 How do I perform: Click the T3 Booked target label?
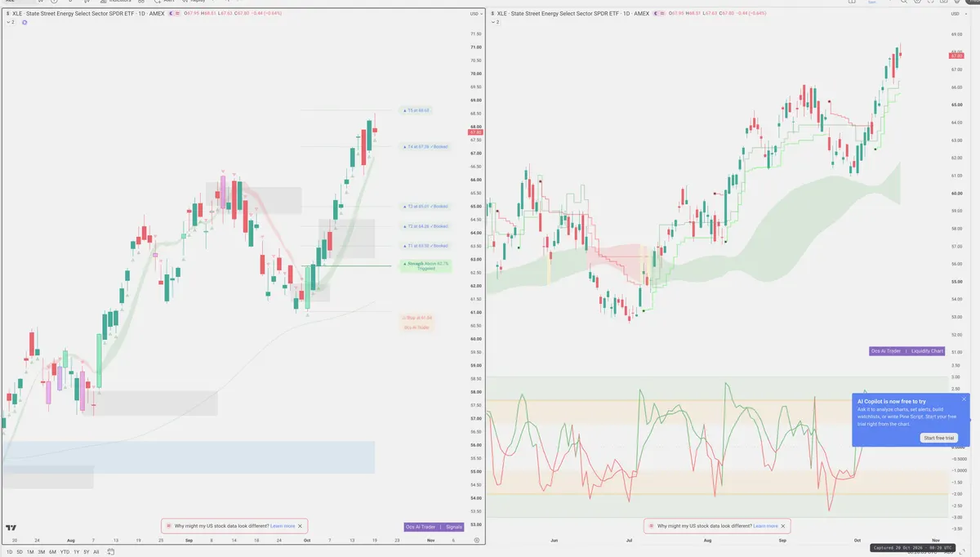pyautogui.click(x=425, y=207)
